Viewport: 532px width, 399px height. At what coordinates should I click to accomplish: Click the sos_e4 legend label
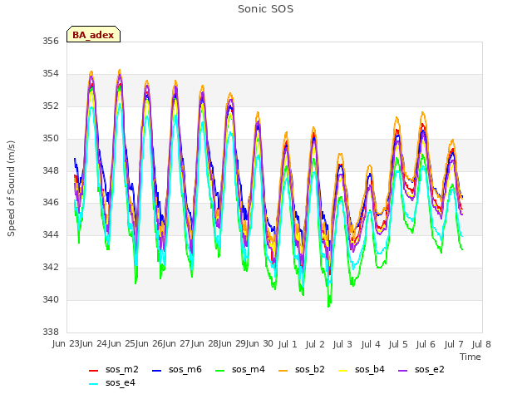[120, 382]
